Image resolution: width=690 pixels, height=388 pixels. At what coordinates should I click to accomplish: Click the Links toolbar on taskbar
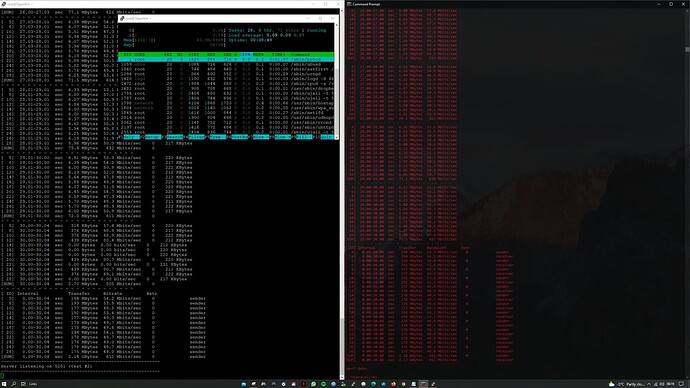point(33,384)
